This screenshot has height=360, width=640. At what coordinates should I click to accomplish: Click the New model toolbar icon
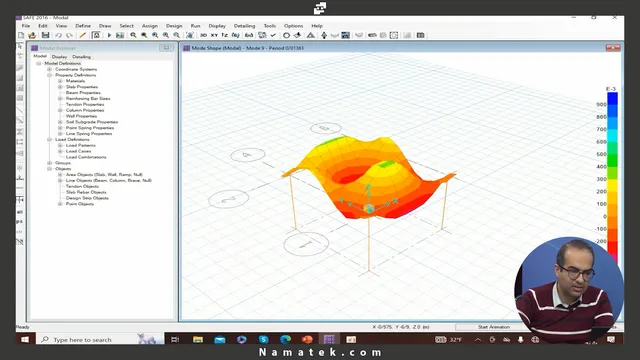click(21, 36)
